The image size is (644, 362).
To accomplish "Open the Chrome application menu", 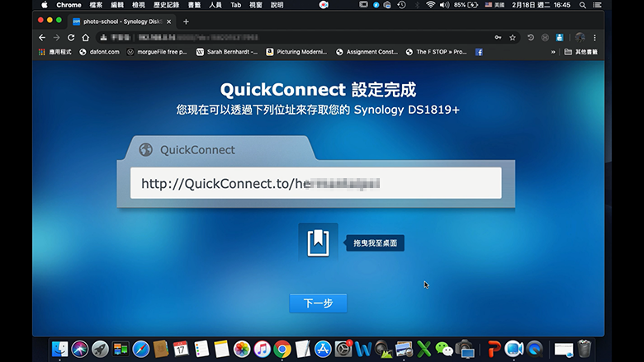I will (69, 5).
